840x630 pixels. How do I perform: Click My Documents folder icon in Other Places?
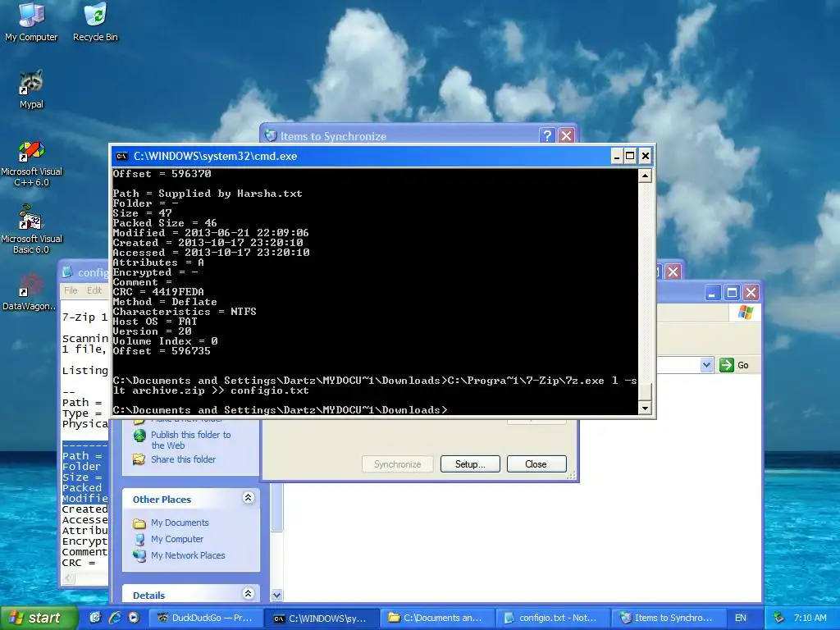139,523
